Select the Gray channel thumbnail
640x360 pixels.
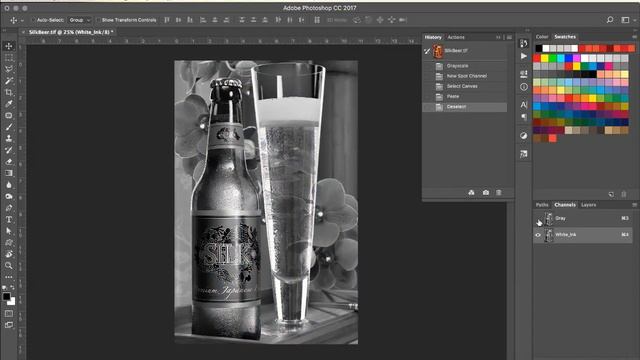(x=549, y=219)
